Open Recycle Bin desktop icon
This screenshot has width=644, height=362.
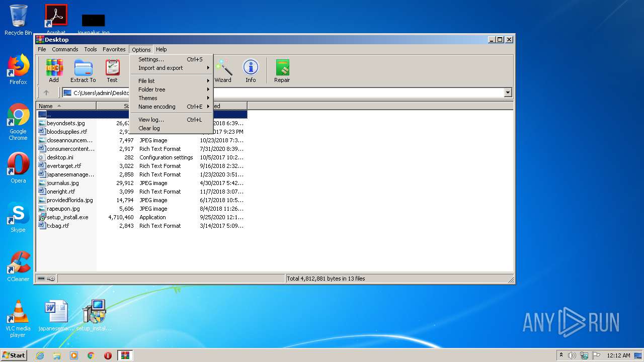[x=18, y=20]
